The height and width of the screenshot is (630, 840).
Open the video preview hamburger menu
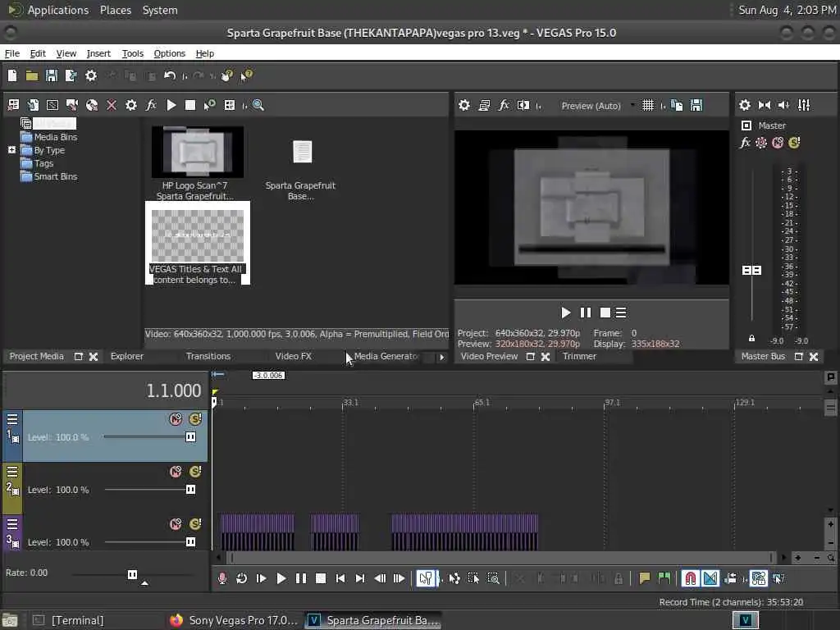pos(621,313)
